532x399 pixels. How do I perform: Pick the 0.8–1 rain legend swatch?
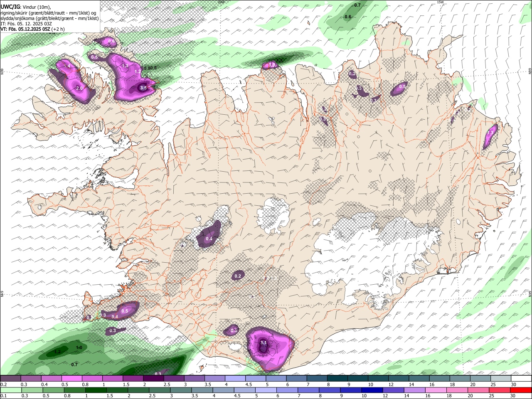74,390
